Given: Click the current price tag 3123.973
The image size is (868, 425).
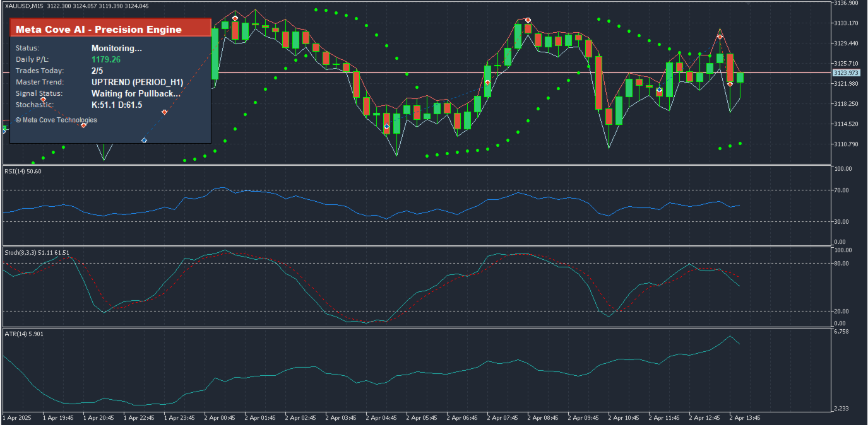Looking at the screenshot, I should click(847, 73).
